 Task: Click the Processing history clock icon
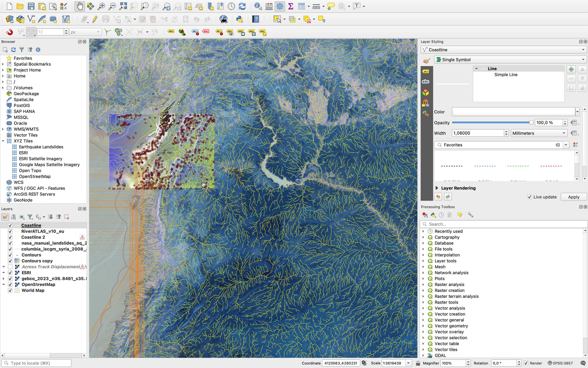coord(441,215)
